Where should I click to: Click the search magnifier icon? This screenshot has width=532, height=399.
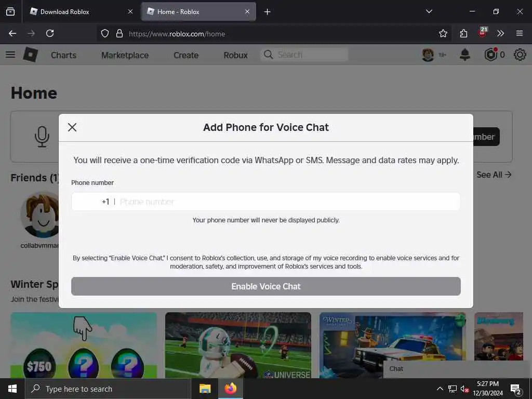coord(268,55)
